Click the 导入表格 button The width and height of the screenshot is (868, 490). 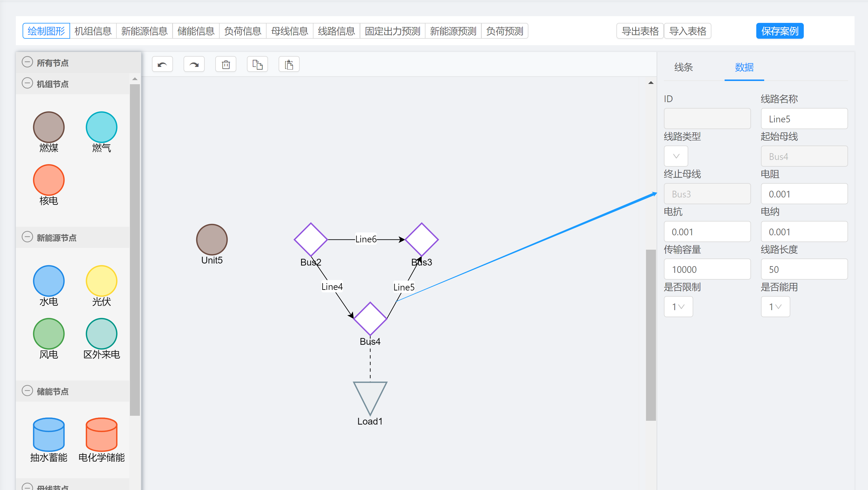pyautogui.click(x=687, y=31)
